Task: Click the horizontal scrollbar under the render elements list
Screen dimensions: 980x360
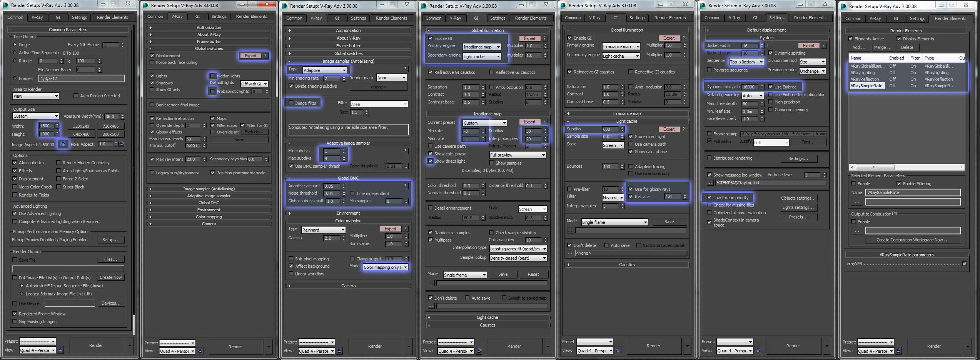Action: pos(906,167)
